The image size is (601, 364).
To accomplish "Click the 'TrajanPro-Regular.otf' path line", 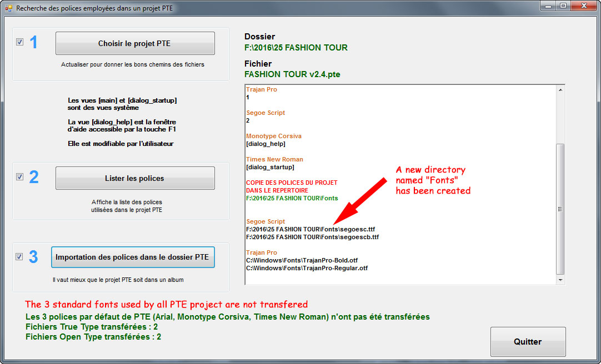I will pos(307,268).
